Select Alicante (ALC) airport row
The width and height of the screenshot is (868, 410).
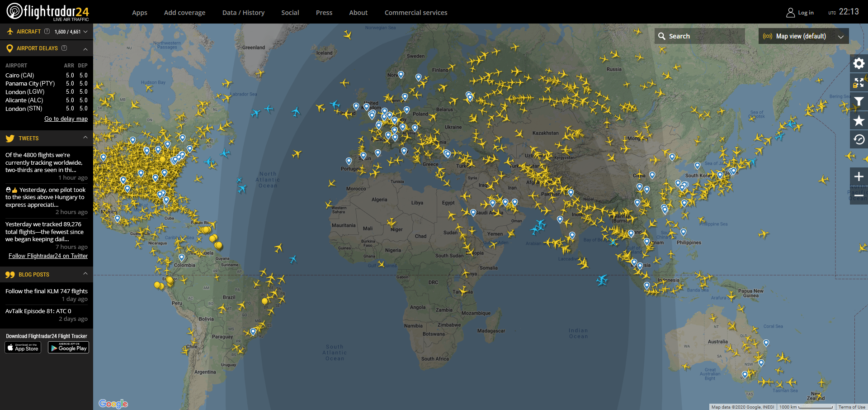point(47,100)
